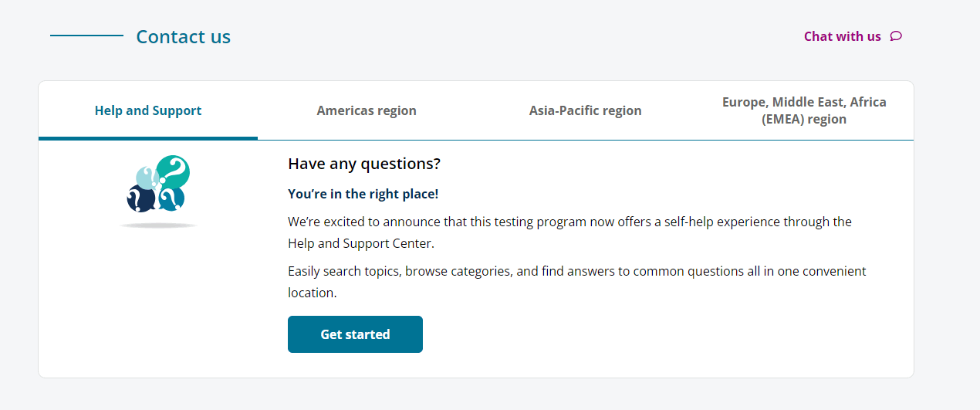This screenshot has height=410, width=980.
Task: Click the Help and Support Center text line
Action: coord(361,243)
